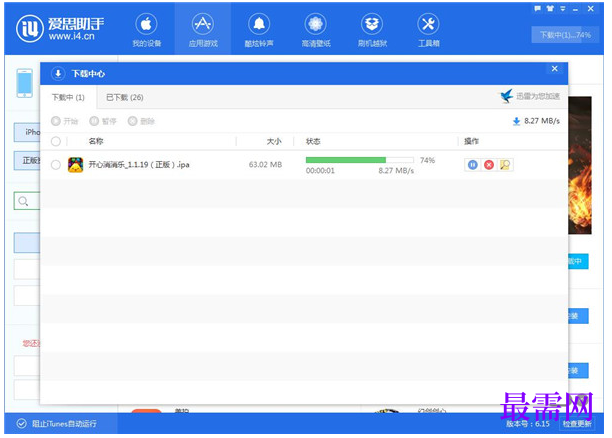612x438 pixels.
Task: Click the 迅雷为您加速 Thunder acceleration link
Action: 538,96
